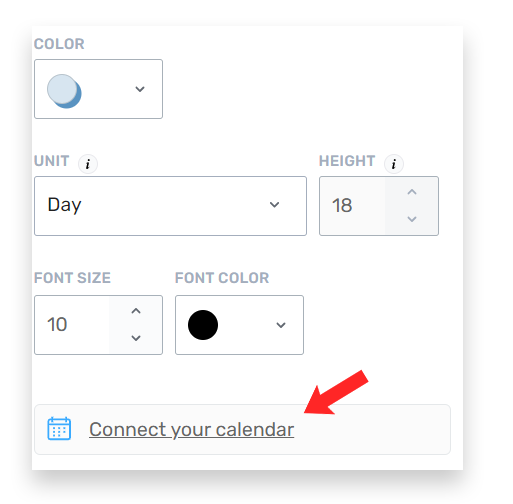
Task: Click the calendar icon beside Connect your calendar
Action: tap(59, 429)
